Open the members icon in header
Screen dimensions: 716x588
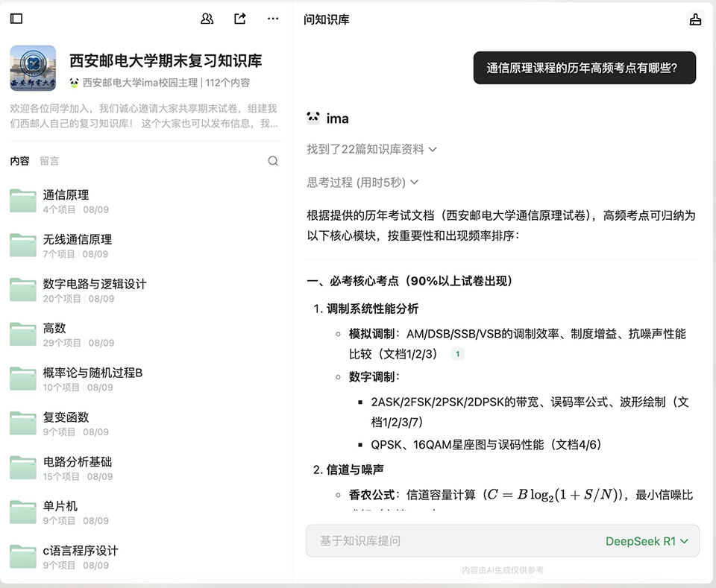207,19
